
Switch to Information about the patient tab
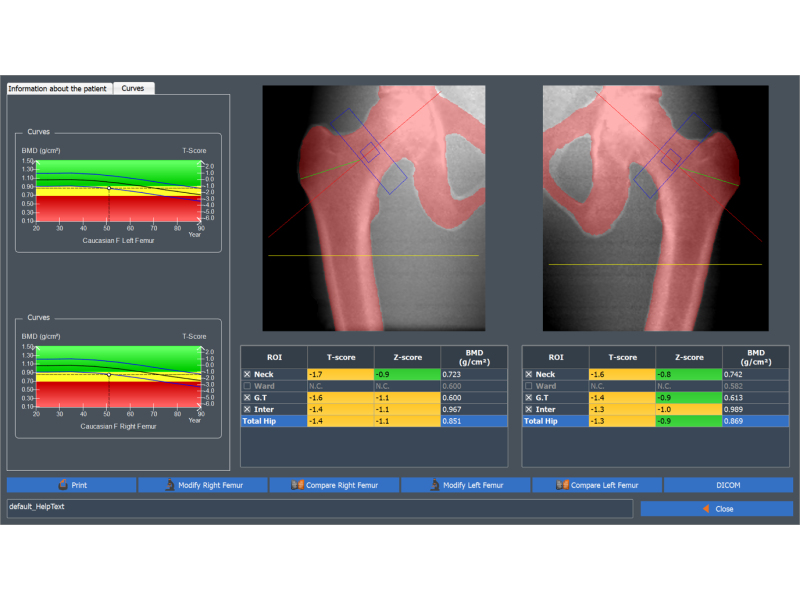(59, 89)
